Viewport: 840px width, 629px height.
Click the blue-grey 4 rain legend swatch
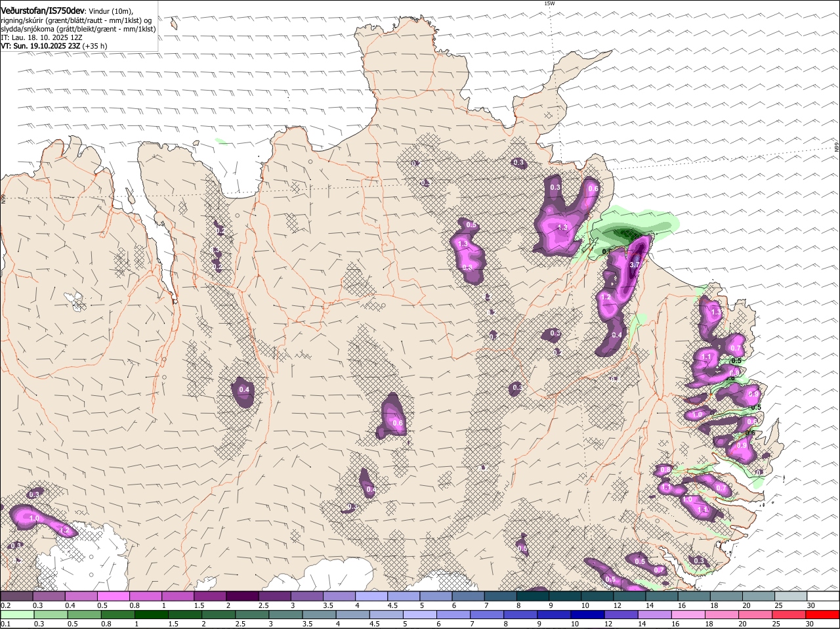click(353, 615)
